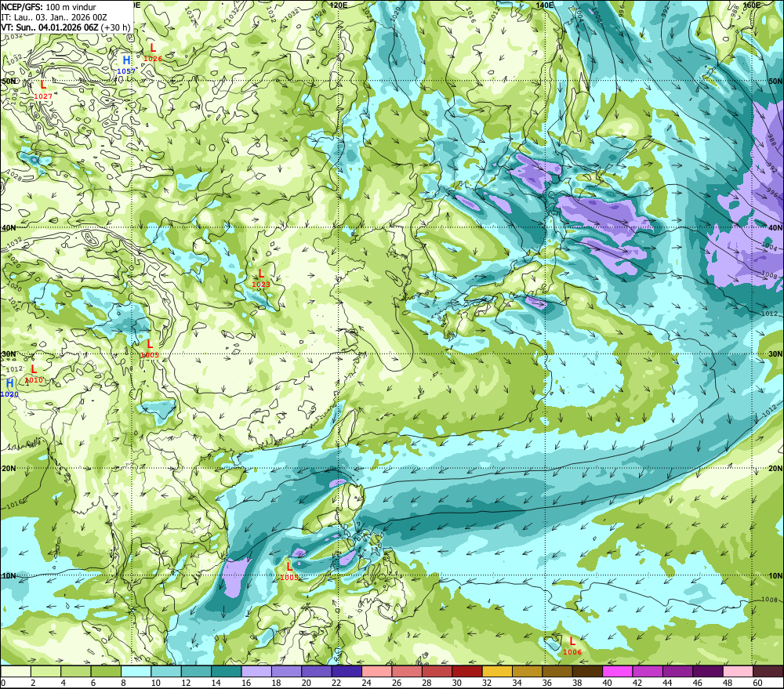Click the legend scale number 60
Viewport: 784px width, 689px height.
click(x=757, y=683)
